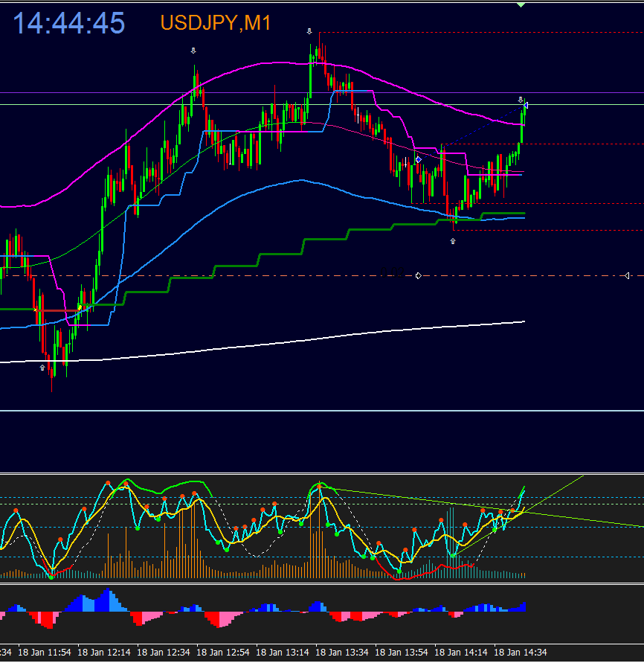This screenshot has height=663, width=644.
Task: Select the down arrow signal above the 12:34 peak
Action: pyautogui.click(x=193, y=51)
